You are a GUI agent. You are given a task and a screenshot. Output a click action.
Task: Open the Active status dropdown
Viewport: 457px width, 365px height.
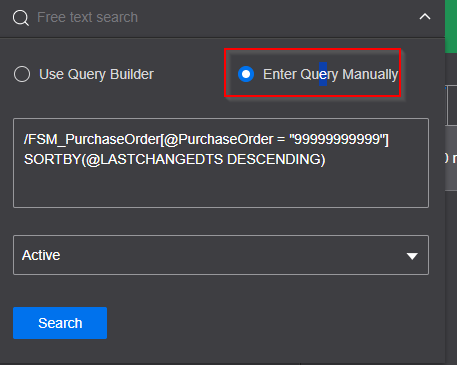[x=221, y=255]
